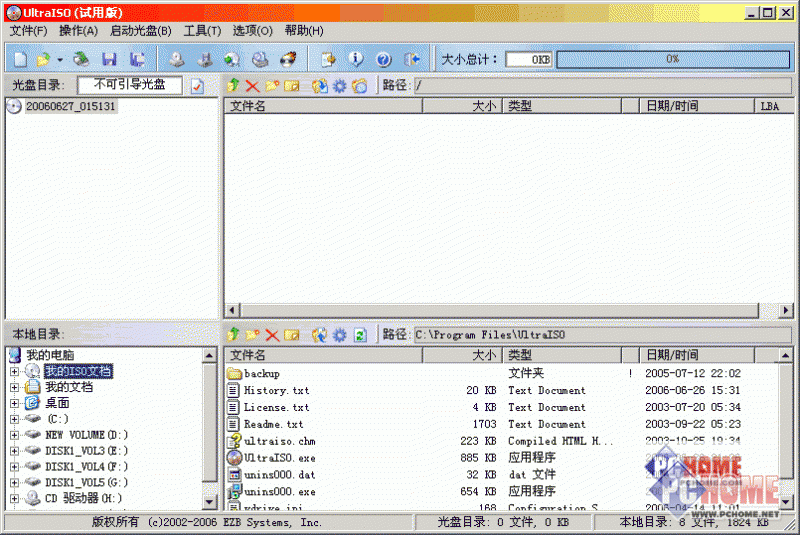Image resolution: width=800 pixels, height=535 pixels.
Task: Click the disc file list horizontal scrollbar right arrow
Action: (x=786, y=310)
